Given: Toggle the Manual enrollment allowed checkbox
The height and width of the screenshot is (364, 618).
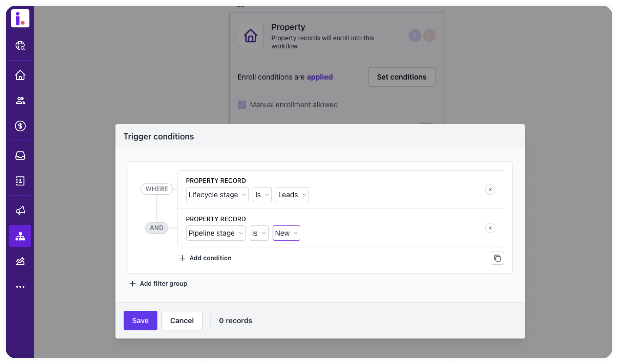Looking at the screenshot, I should tap(242, 105).
